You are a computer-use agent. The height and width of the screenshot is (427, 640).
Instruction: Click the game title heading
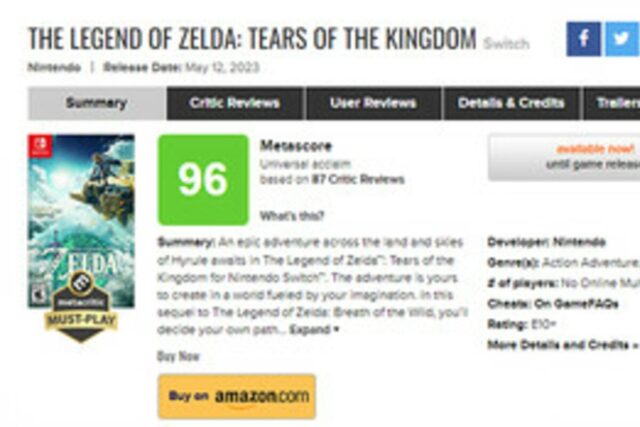click(252, 39)
